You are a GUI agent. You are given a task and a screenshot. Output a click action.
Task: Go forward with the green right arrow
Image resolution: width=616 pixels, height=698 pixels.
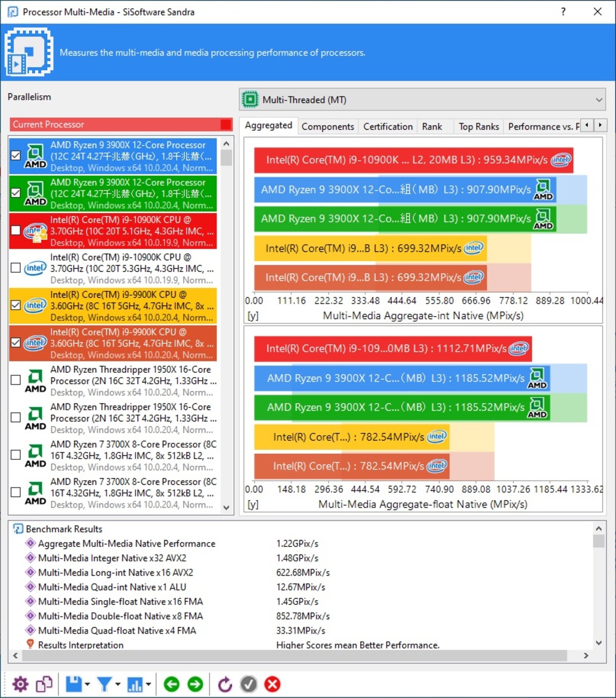point(195,684)
